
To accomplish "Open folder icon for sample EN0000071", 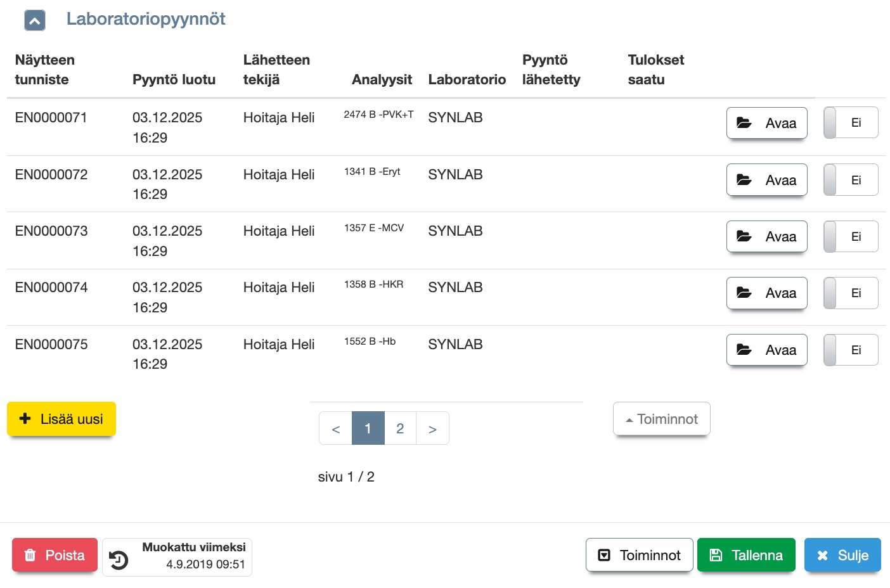I will pos(744,123).
